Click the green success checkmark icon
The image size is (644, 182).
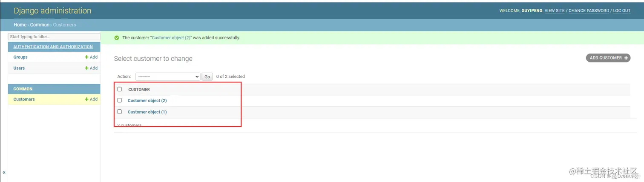point(117,38)
